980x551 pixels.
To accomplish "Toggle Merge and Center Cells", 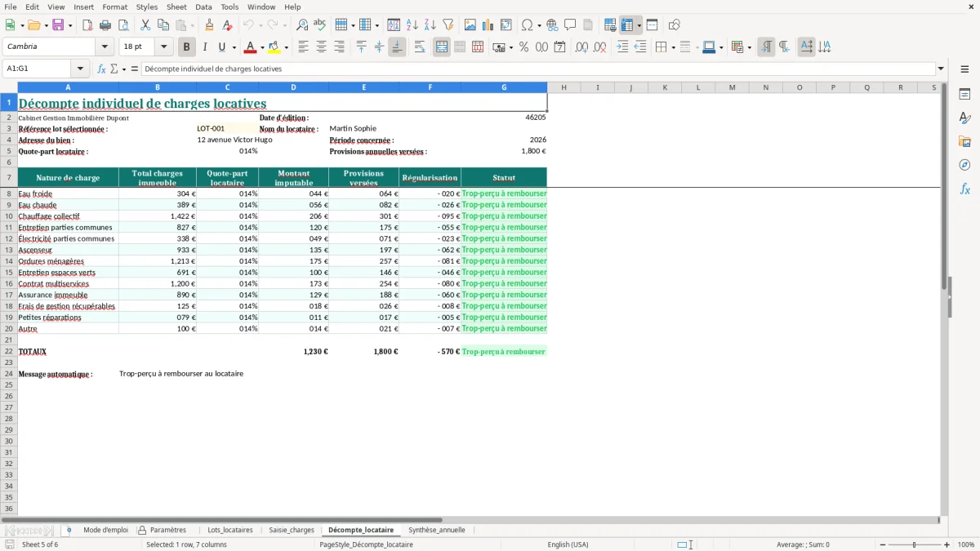I will click(x=442, y=47).
